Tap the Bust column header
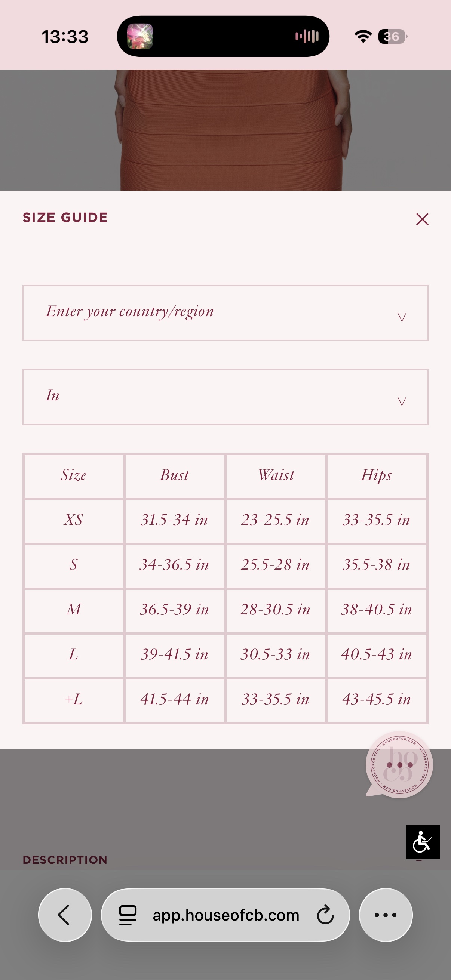This screenshot has height=980, width=451. [x=175, y=476]
